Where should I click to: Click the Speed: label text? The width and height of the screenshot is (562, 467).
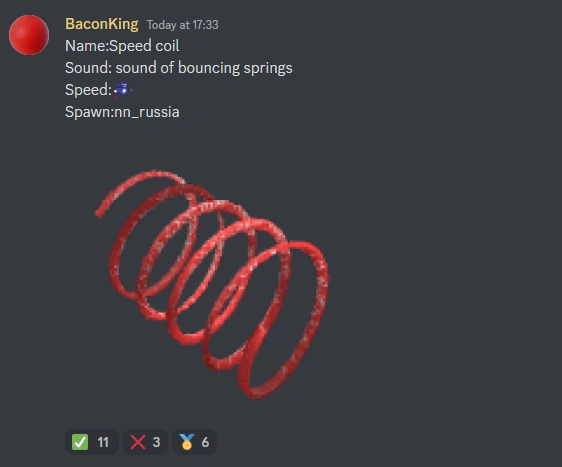(x=89, y=90)
